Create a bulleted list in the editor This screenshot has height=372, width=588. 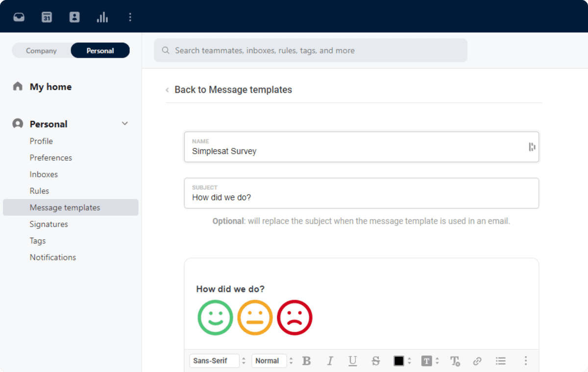[x=500, y=361]
